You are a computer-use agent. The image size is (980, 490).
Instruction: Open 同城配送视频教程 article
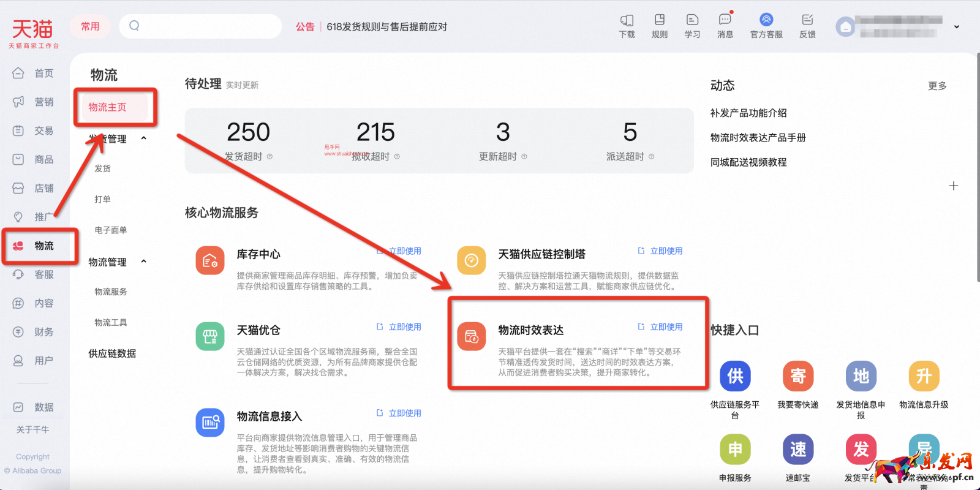(x=748, y=162)
